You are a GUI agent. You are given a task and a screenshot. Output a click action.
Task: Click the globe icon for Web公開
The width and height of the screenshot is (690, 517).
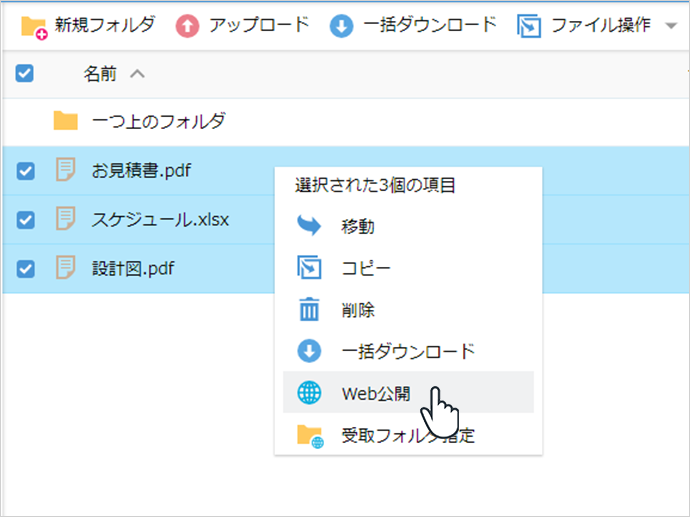(309, 392)
